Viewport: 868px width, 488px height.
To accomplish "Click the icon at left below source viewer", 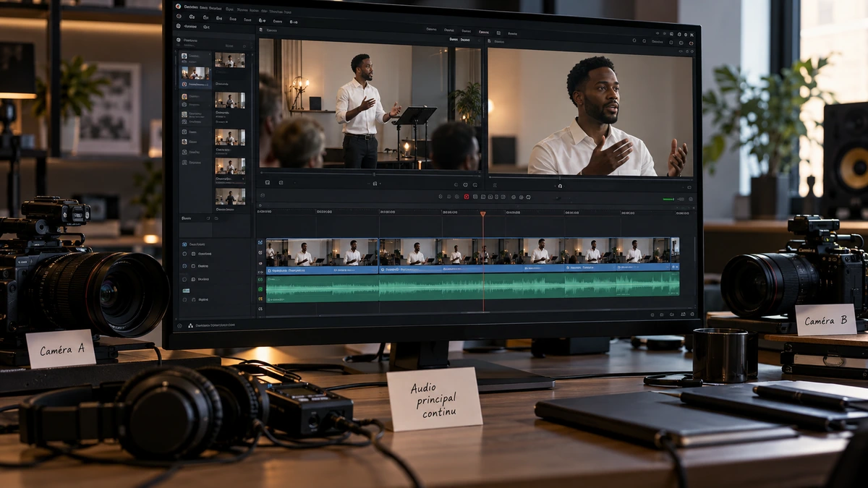I will click(x=268, y=183).
